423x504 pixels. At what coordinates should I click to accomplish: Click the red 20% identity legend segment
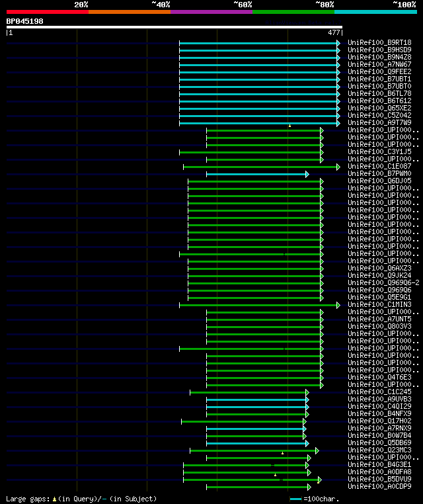tap(48, 12)
